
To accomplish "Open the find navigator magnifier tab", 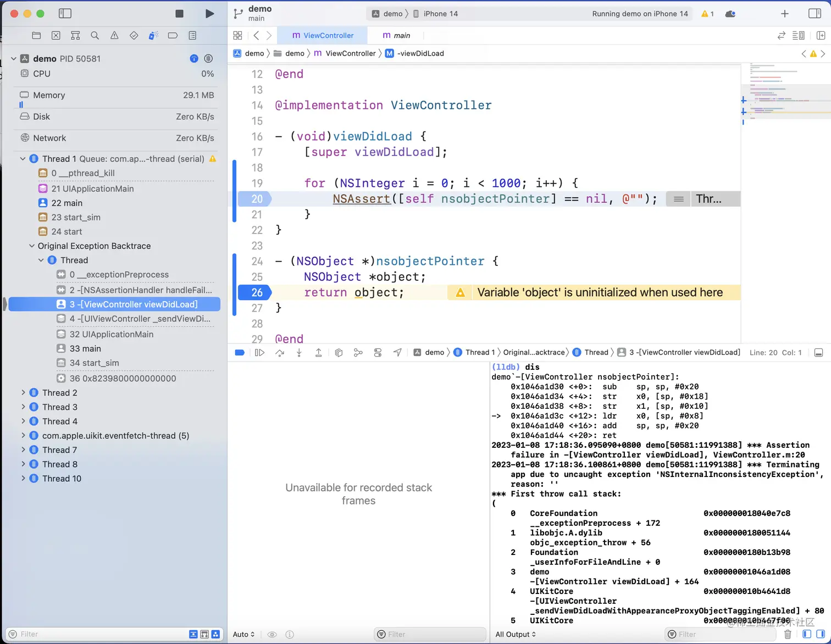I will tap(95, 35).
